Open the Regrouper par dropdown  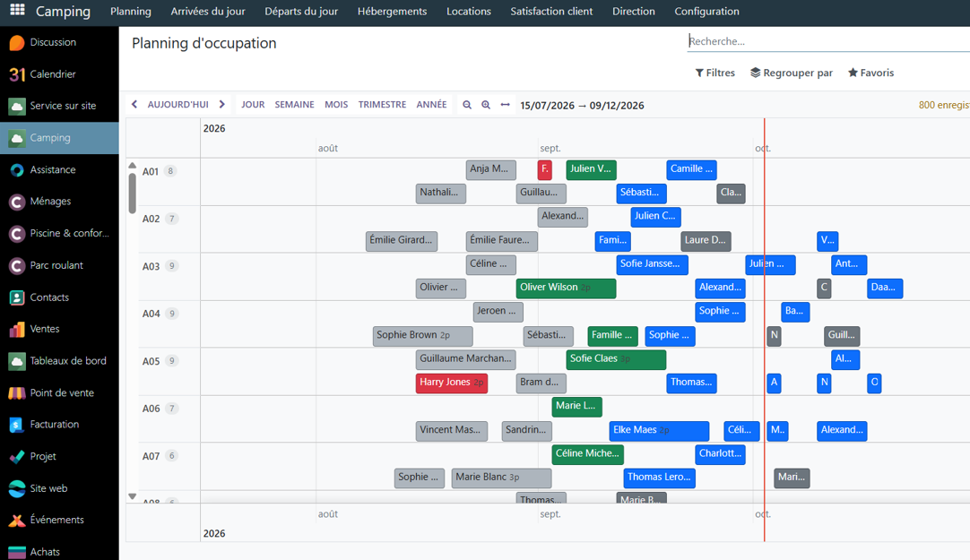(792, 73)
